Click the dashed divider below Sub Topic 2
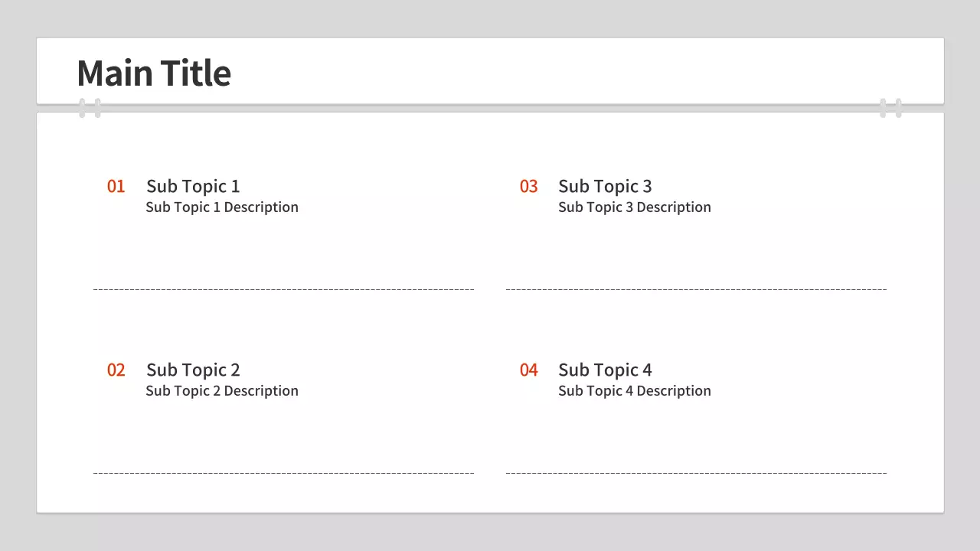980x551 pixels. click(x=283, y=473)
